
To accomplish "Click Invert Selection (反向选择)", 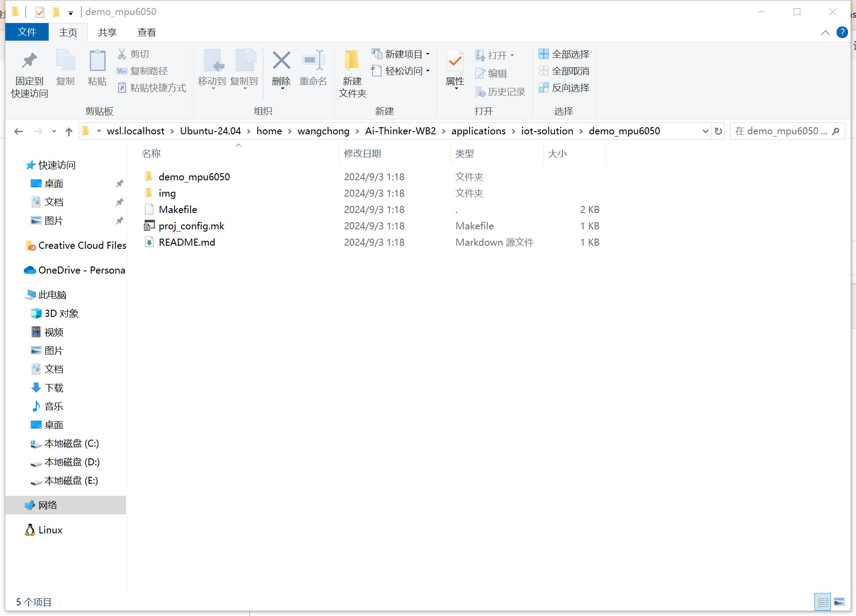I will (x=564, y=87).
